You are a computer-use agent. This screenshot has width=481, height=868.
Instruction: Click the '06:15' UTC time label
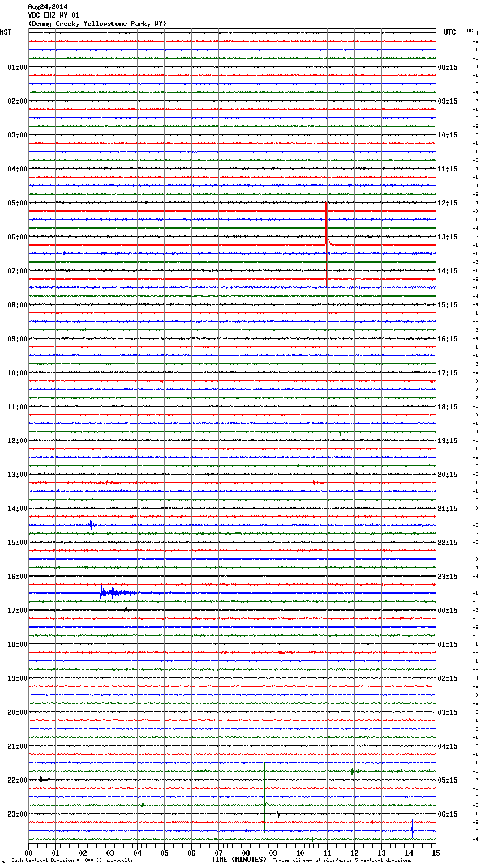448,814
